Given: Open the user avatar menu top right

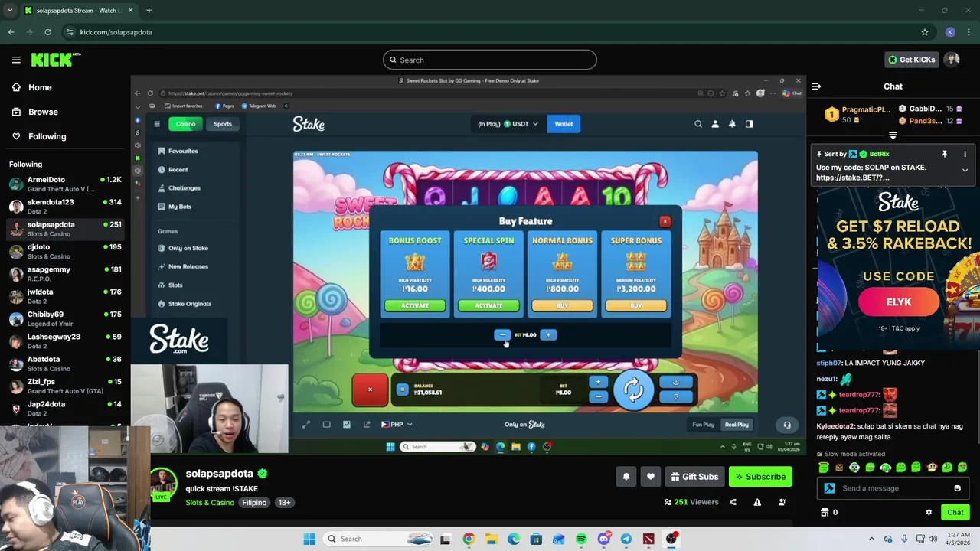Looking at the screenshot, I should (x=952, y=60).
